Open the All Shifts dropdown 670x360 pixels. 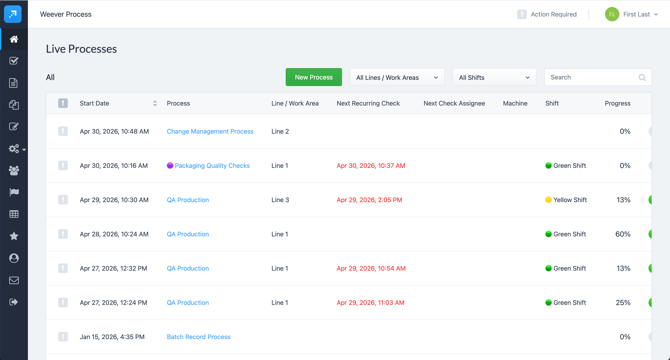point(494,77)
